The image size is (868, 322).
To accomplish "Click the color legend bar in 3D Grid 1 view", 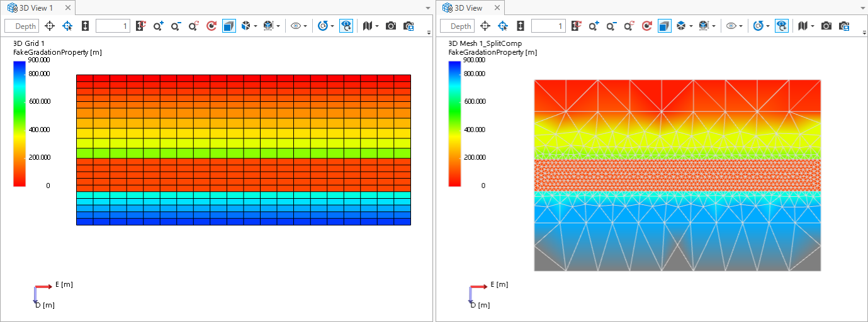I will pyautogui.click(x=19, y=123).
